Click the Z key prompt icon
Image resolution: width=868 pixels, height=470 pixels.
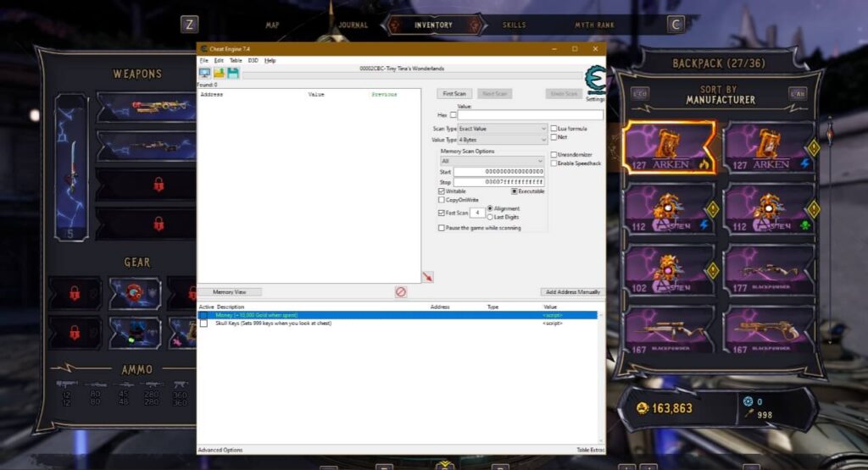click(189, 25)
